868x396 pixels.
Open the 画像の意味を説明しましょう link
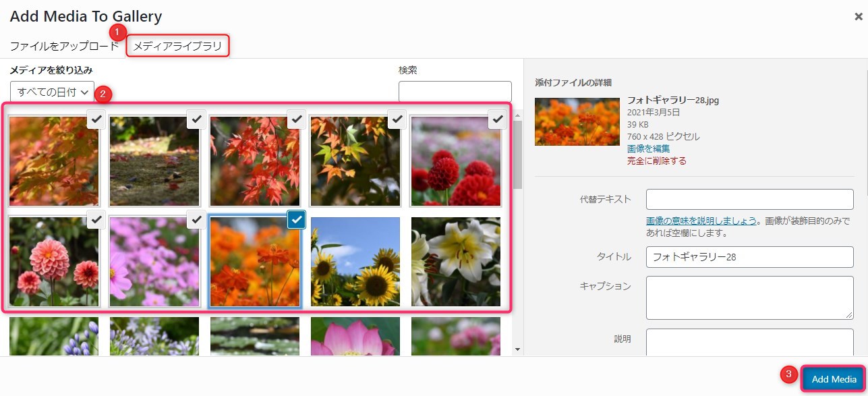pos(701,221)
